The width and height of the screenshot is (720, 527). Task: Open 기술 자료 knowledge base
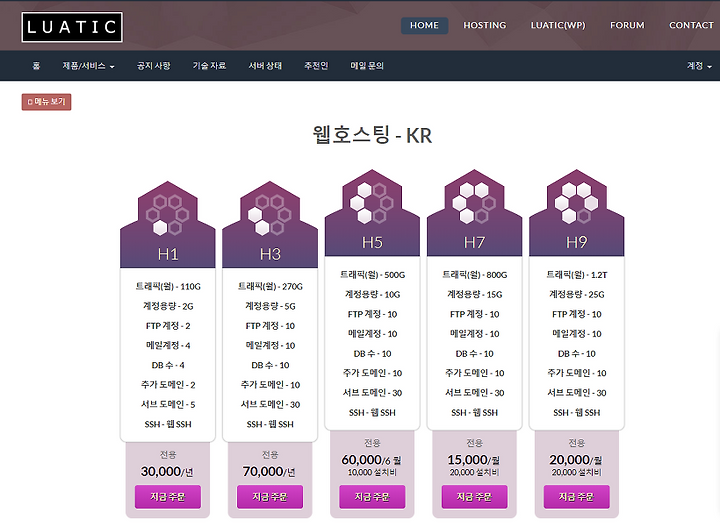(209, 66)
